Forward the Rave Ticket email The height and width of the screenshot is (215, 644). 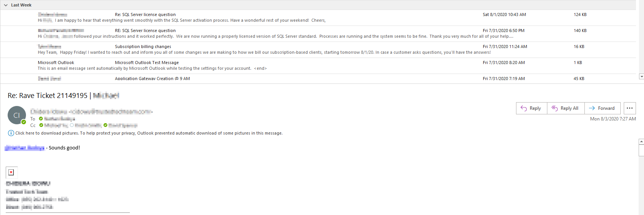click(602, 108)
